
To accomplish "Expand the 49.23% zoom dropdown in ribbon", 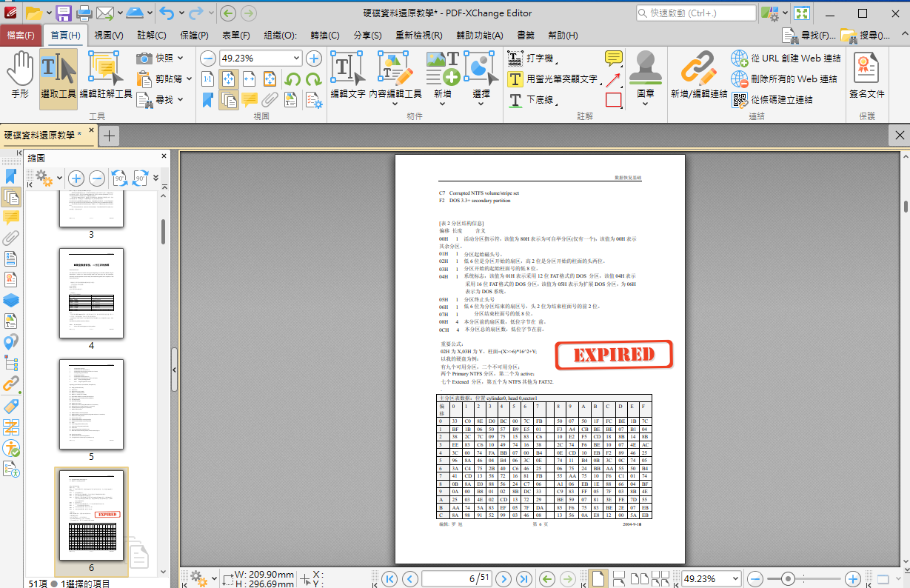I will (x=297, y=59).
